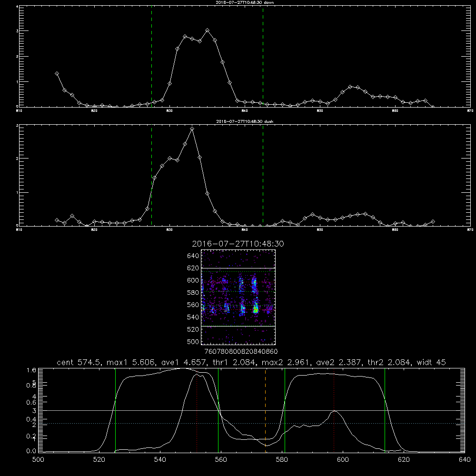Click the '640' label on spectrogram y-axis
This screenshot has height=476, width=476.
[x=193, y=256]
